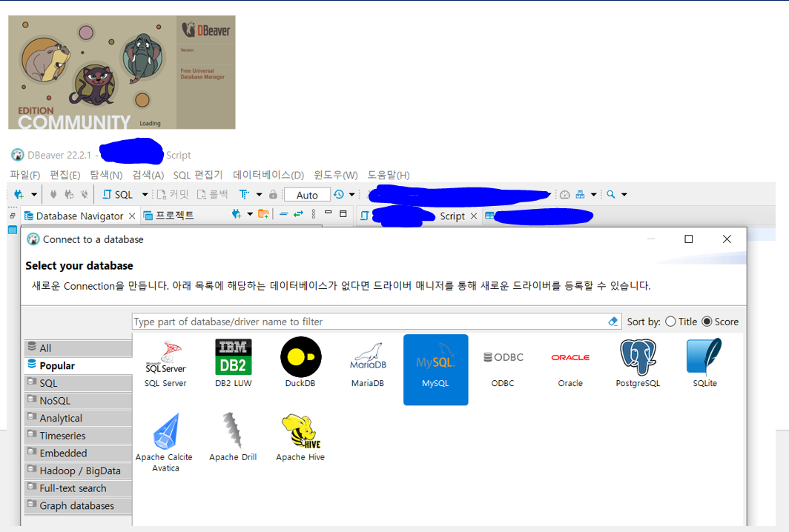Click the magnifier search icon in toolbar
This screenshot has width=789, height=532.
click(x=611, y=194)
